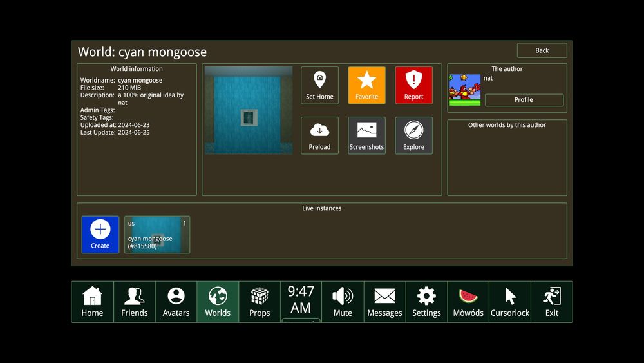Join cyan mongoose instance #815580
Viewport: 644px width, 363px height.
click(x=157, y=235)
